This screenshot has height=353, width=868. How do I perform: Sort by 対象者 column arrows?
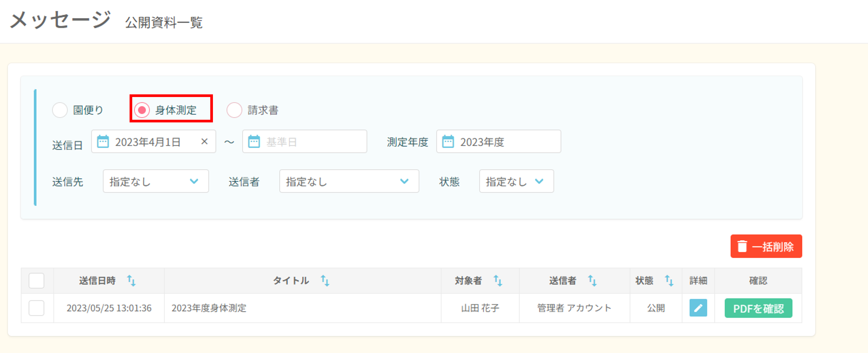tap(498, 280)
